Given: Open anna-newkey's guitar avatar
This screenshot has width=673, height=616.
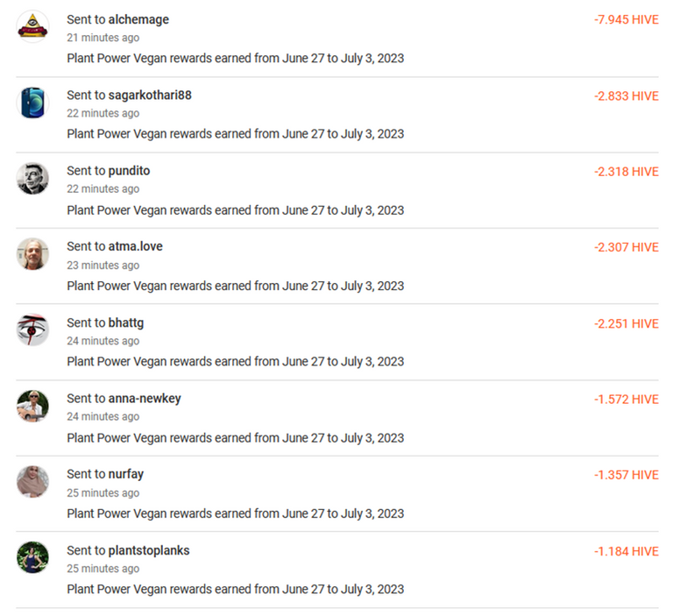Looking at the screenshot, I should (x=32, y=406).
